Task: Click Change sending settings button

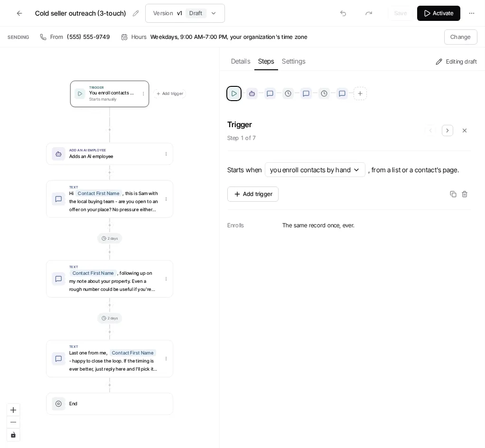Action: click(460, 37)
